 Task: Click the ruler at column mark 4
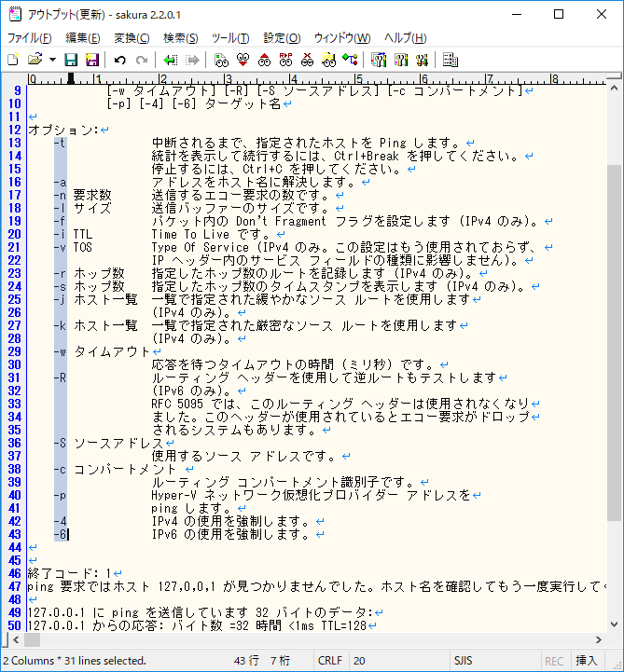click(293, 79)
